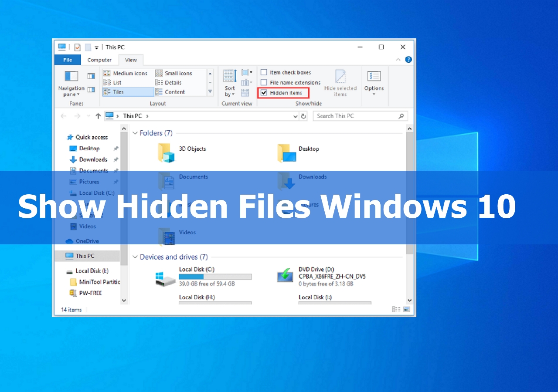Open the Group by dropdown
The image size is (558, 392).
(x=247, y=72)
